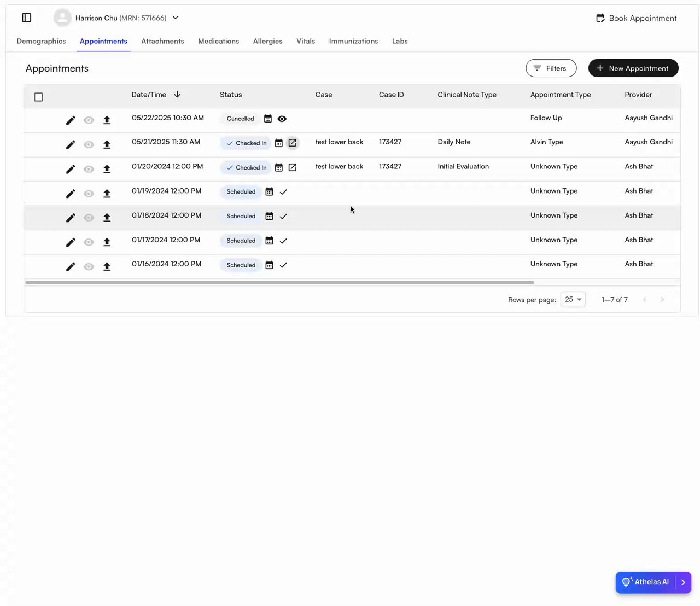Image resolution: width=700 pixels, height=606 pixels.
Task: Open the Vitals tab
Action: click(x=306, y=41)
